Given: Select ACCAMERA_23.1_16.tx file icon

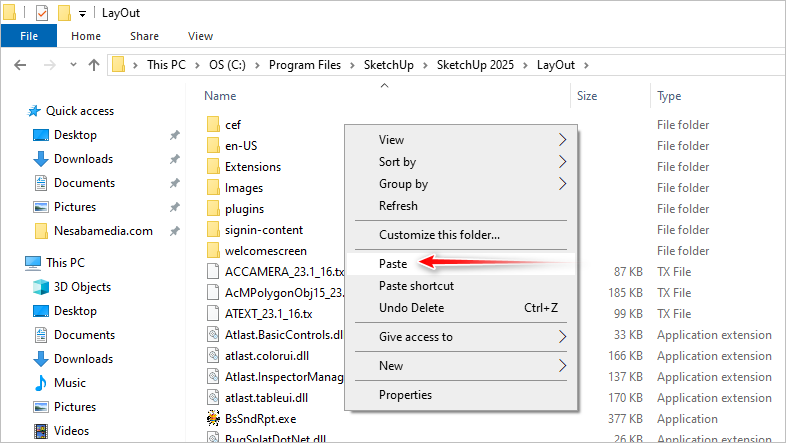Looking at the screenshot, I should point(213,271).
